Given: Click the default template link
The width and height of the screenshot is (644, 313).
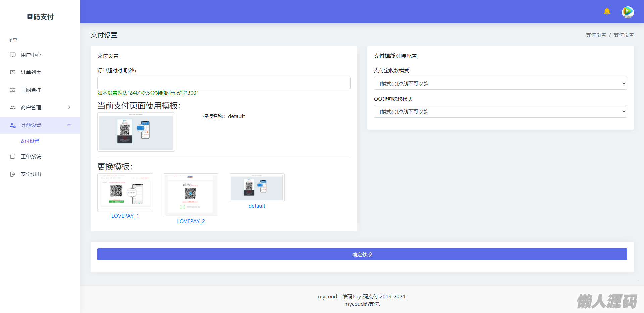Looking at the screenshot, I should pos(257,206).
